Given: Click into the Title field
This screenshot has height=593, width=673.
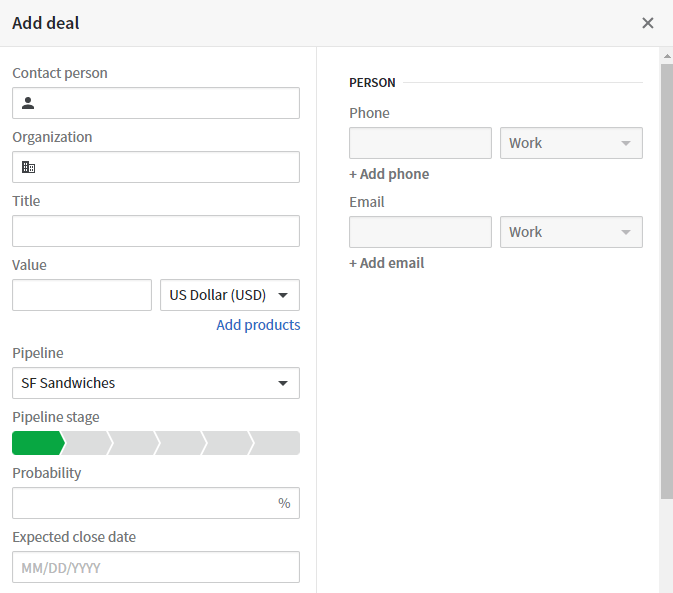Looking at the screenshot, I should pyautogui.click(x=156, y=231).
